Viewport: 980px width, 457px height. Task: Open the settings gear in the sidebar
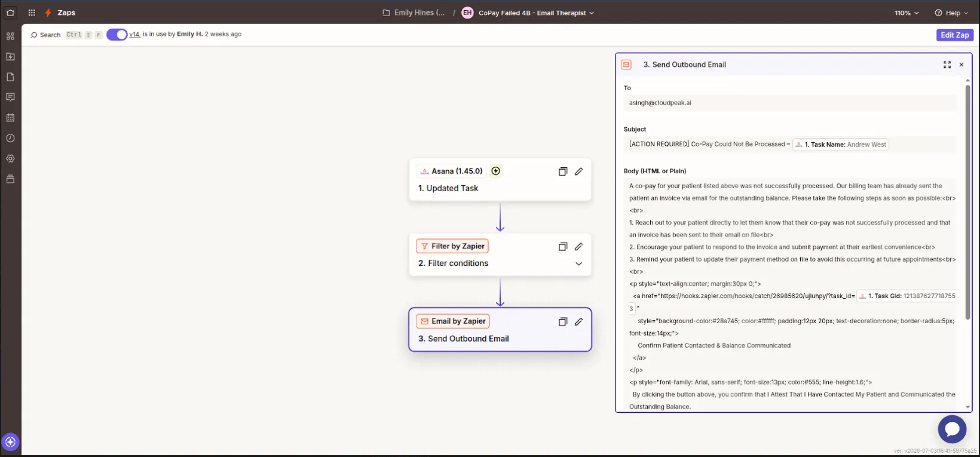(10, 158)
